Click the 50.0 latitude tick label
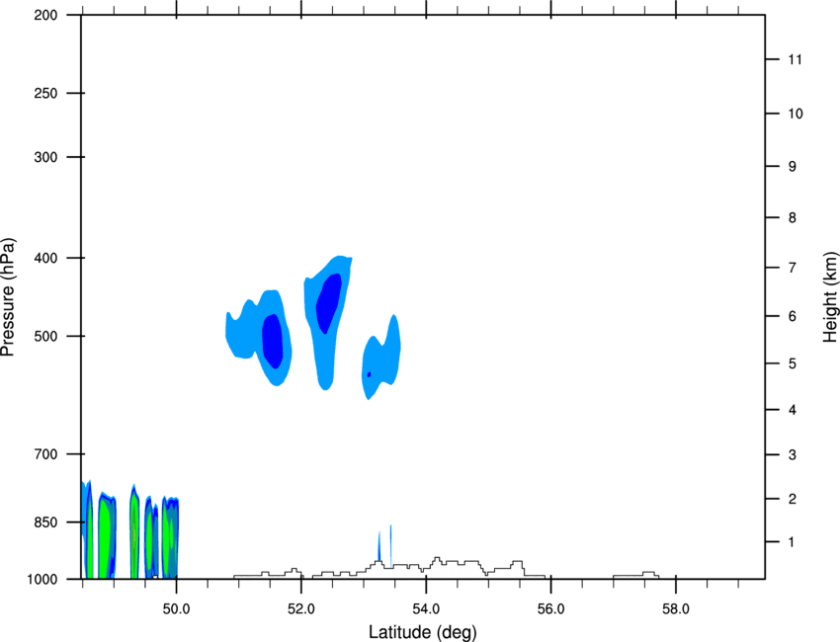This screenshot has height=642, width=840. (x=176, y=609)
